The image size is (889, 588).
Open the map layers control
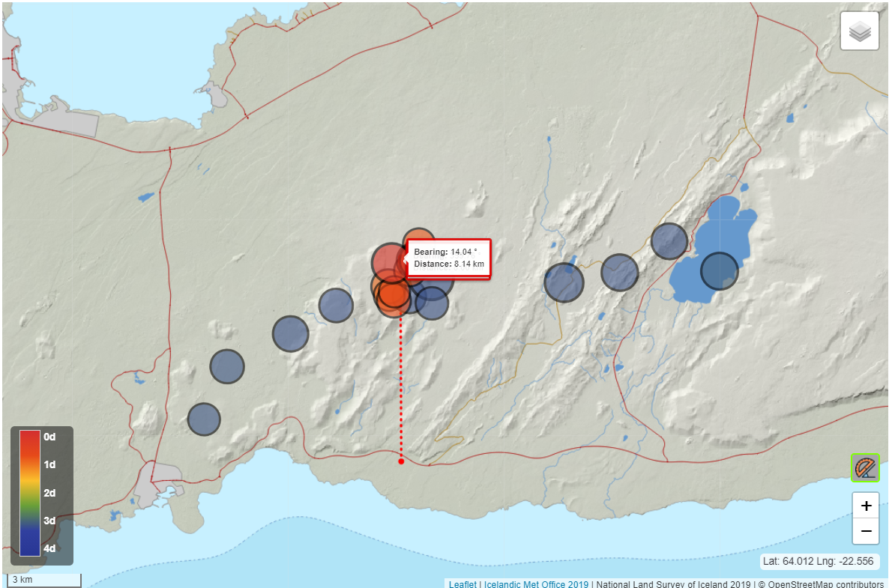860,31
